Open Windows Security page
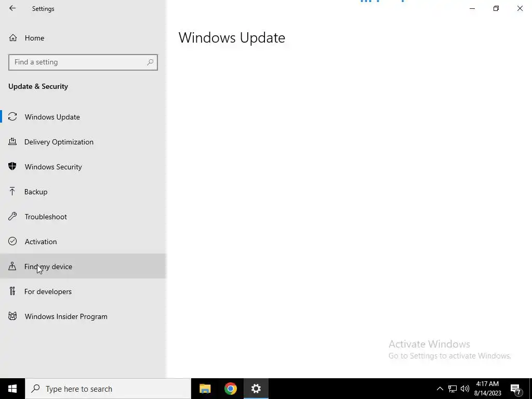Image resolution: width=532 pixels, height=399 pixels. pos(83,167)
